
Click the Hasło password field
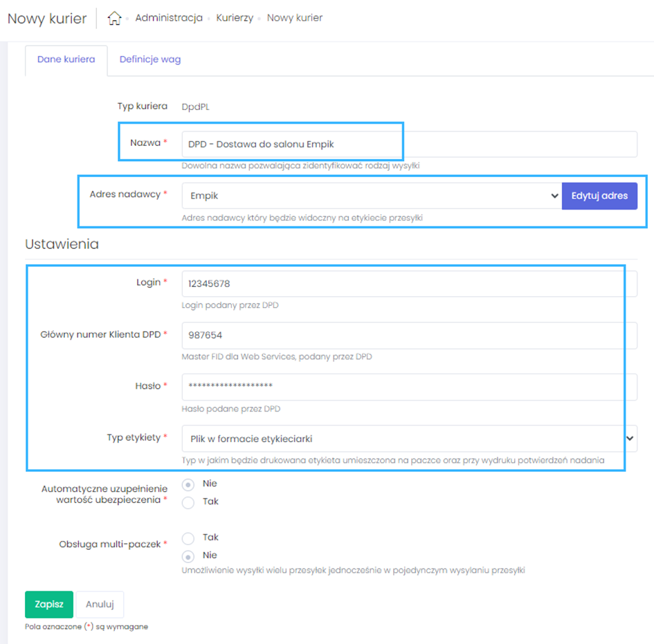408,386
